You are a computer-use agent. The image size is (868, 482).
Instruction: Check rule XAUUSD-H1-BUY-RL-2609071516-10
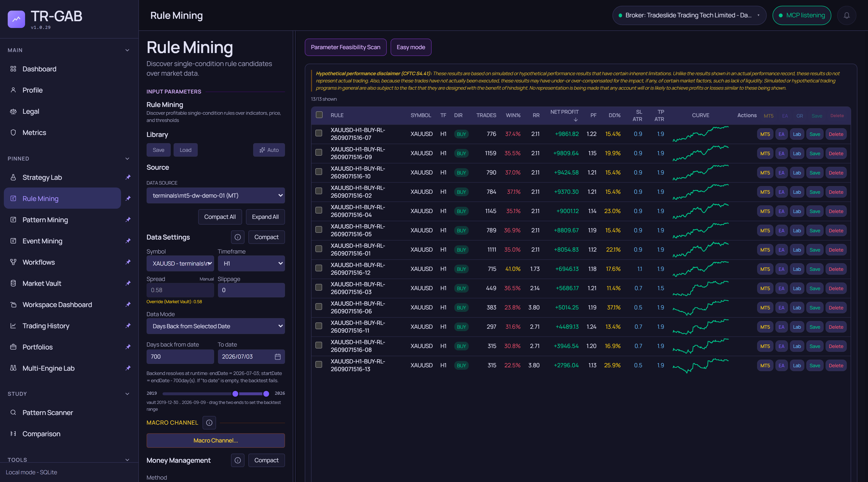click(x=319, y=172)
